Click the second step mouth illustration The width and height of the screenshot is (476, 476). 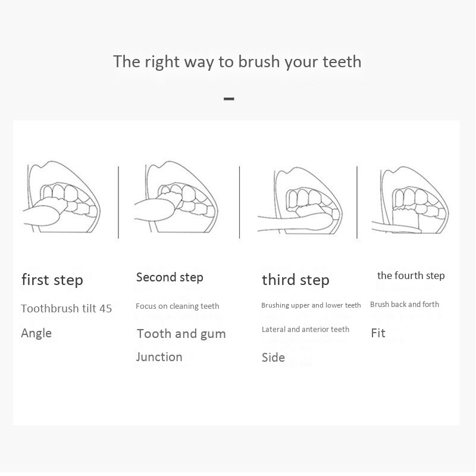(176, 197)
